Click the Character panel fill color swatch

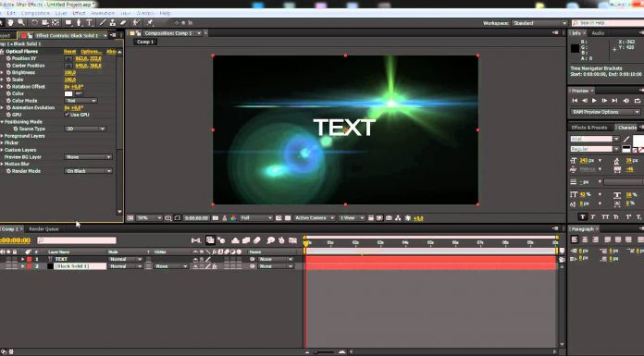(638, 141)
